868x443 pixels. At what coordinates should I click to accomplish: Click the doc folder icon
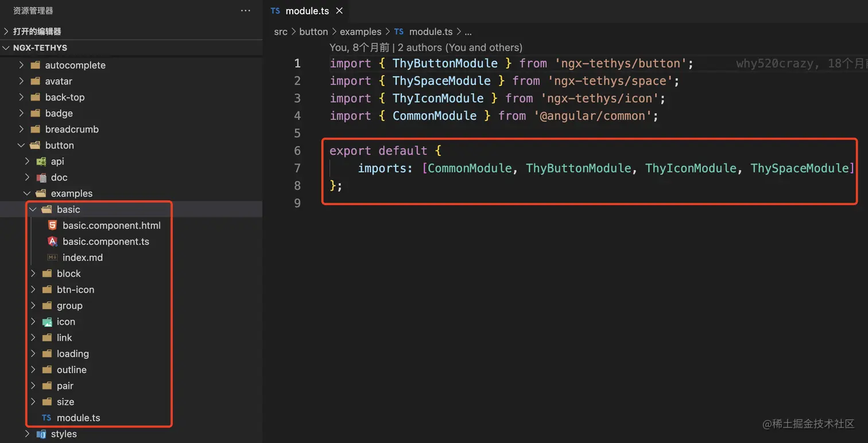41,177
